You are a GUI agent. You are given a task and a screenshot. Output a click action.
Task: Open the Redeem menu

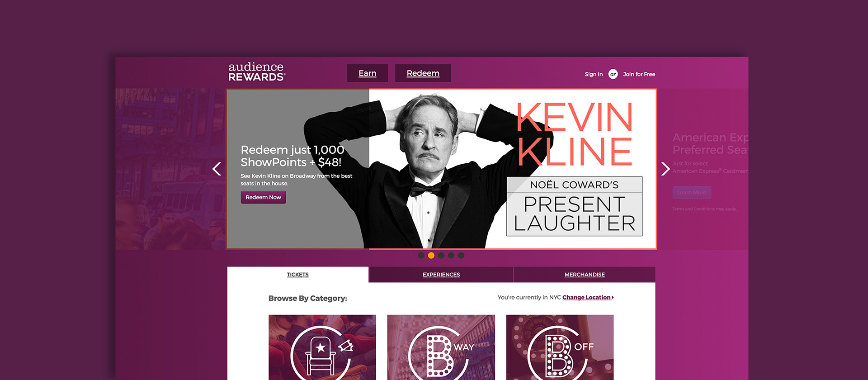(423, 73)
